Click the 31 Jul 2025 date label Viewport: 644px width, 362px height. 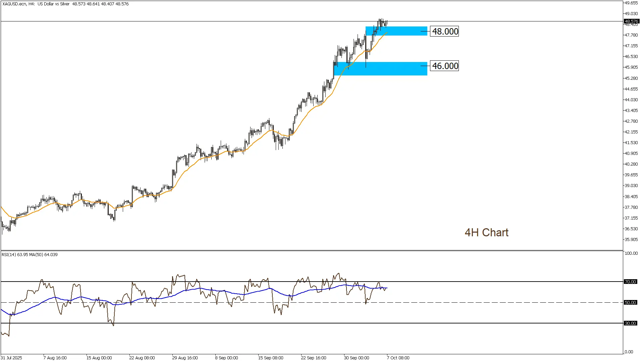point(11,358)
